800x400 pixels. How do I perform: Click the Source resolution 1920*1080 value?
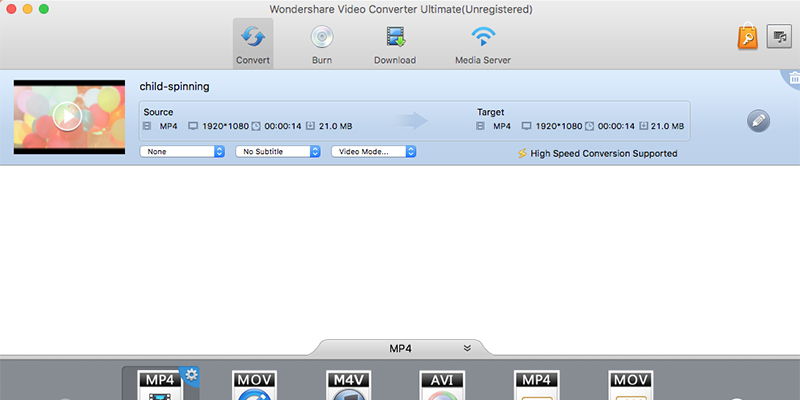pos(226,126)
